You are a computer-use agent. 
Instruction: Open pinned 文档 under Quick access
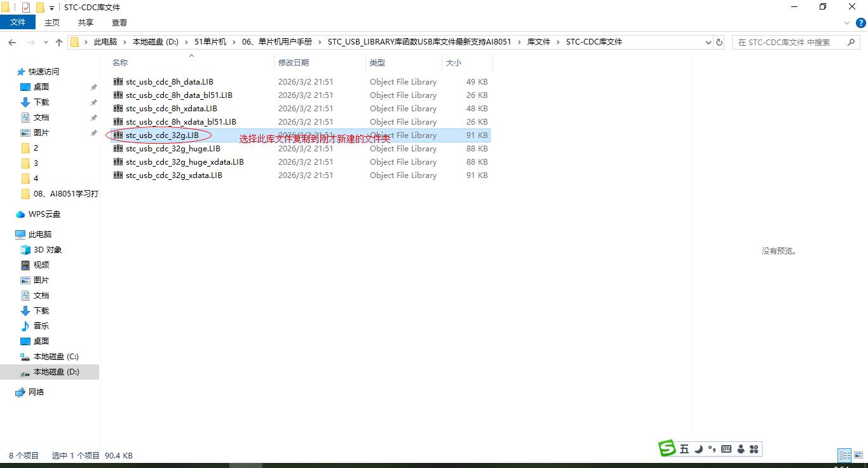tap(41, 118)
